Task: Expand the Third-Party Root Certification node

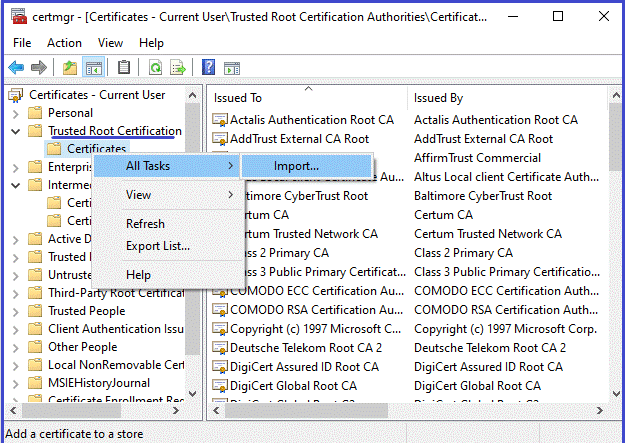Action: point(16,294)
